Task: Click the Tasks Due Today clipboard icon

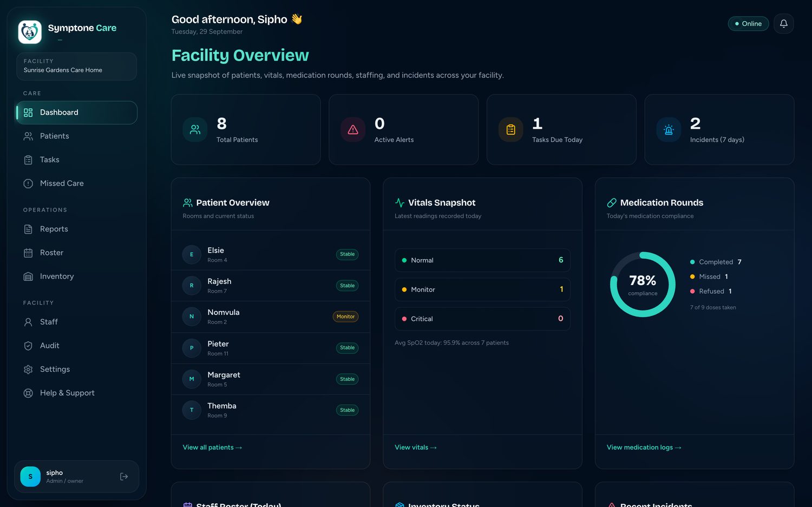Action: [510, 130]
